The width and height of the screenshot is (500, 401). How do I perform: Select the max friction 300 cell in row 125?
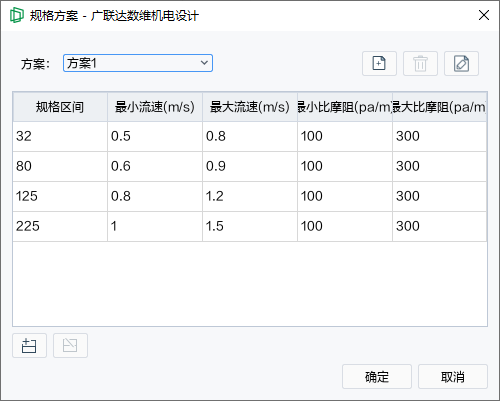pos(440,196)
